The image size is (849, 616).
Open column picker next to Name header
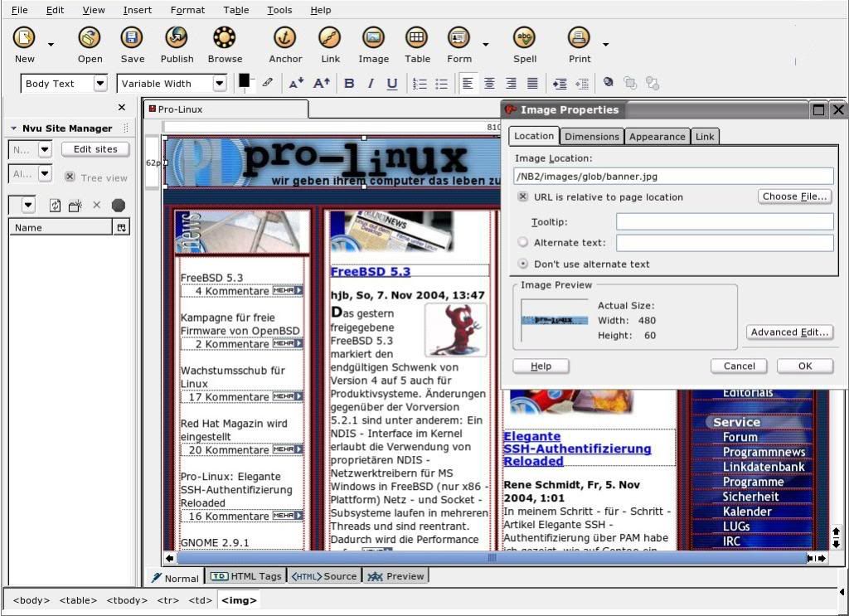[121, 227]
